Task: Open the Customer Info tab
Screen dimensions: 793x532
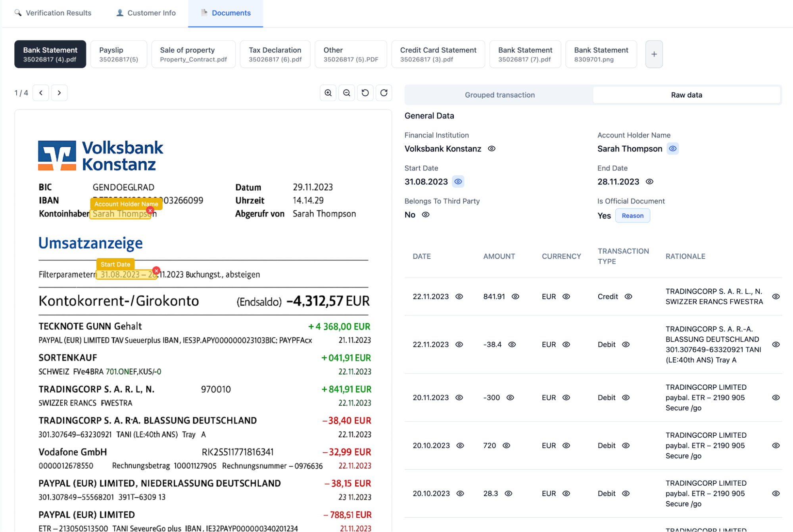Action: coord(146,13)
